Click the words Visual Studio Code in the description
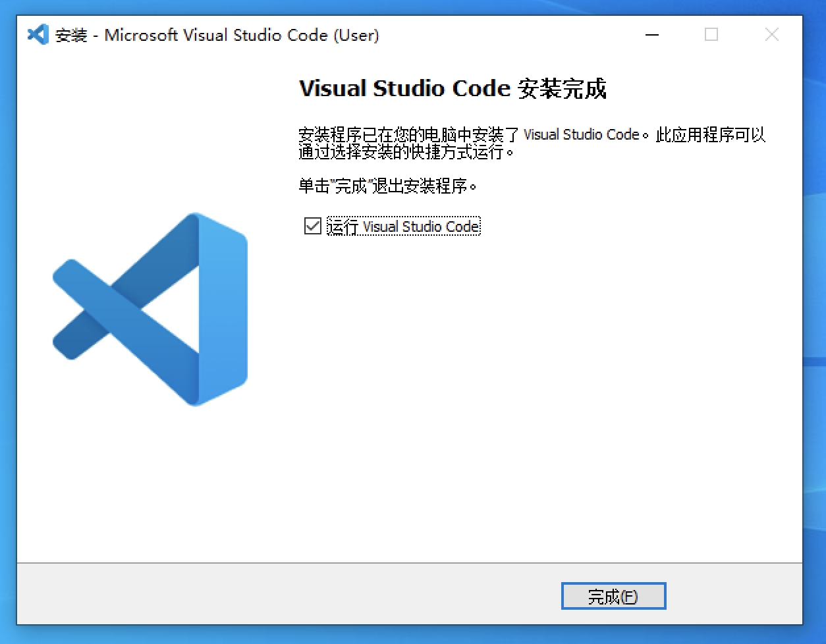This screenshot has height=644, width=826. (582, 134)
